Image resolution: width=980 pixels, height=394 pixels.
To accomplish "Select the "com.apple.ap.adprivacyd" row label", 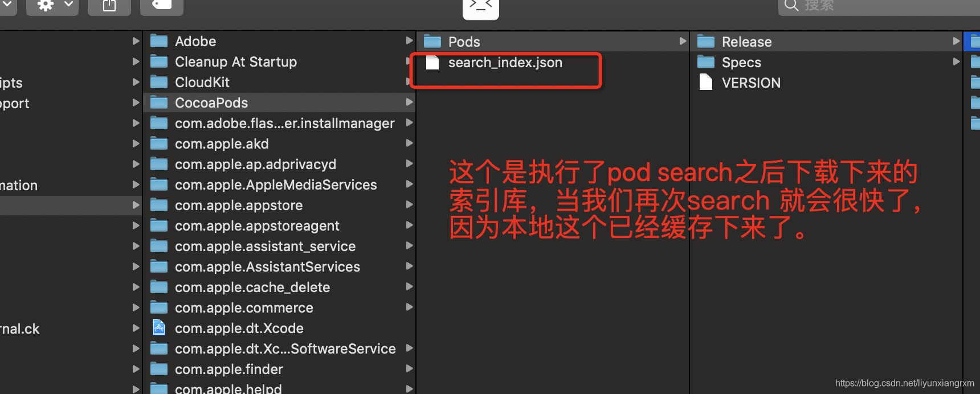I will point(255,165).
